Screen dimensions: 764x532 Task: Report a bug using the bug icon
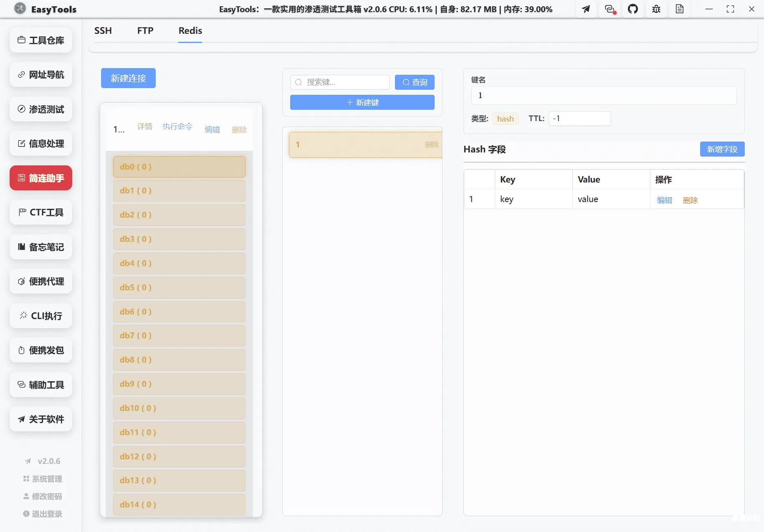[656, 9]
